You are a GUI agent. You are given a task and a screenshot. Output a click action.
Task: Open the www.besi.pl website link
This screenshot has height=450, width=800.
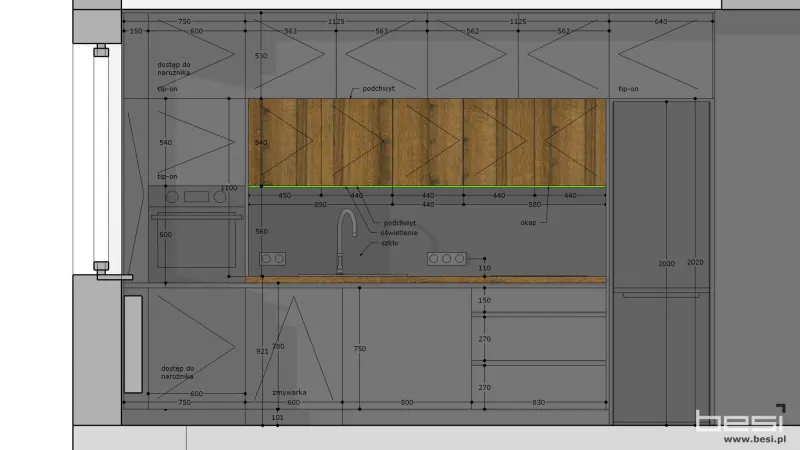coord(755,439)
